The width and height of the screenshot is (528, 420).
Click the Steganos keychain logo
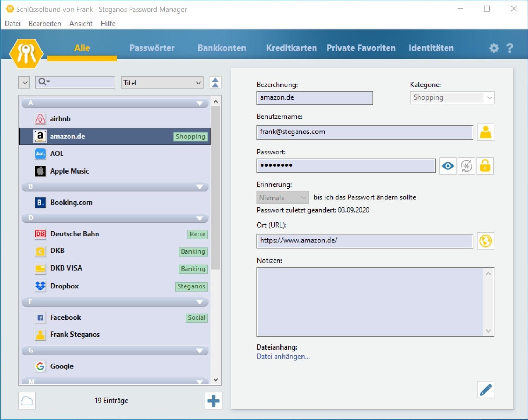[26, 52]
